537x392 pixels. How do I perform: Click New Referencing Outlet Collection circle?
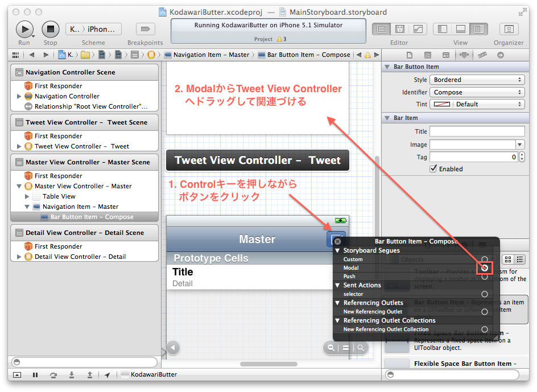[484, 329]
